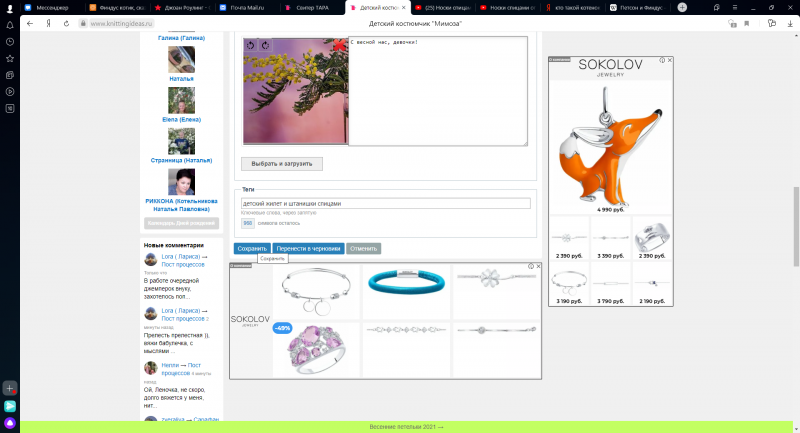Click Перенести в черновики button
The width and height of the screenshot is (800, 433).
tap(308, 248)
